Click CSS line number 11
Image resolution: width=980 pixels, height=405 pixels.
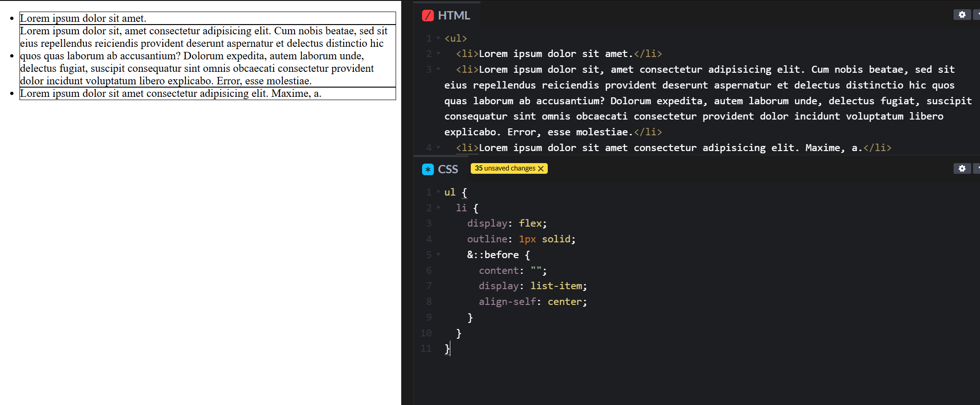[426, 348]
